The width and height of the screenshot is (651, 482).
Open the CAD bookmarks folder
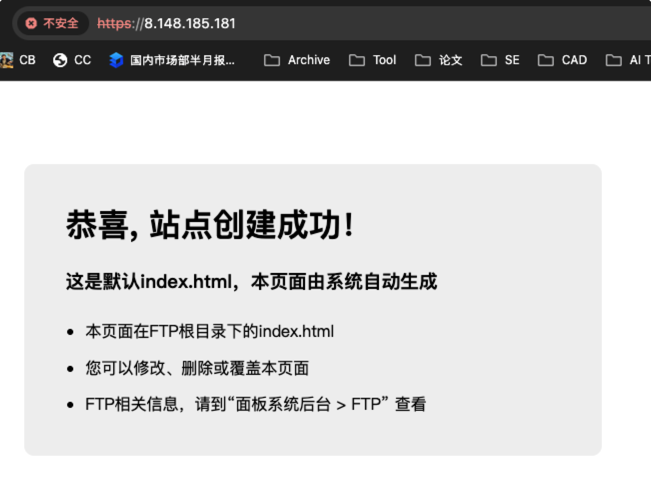(x=563, y=60)
